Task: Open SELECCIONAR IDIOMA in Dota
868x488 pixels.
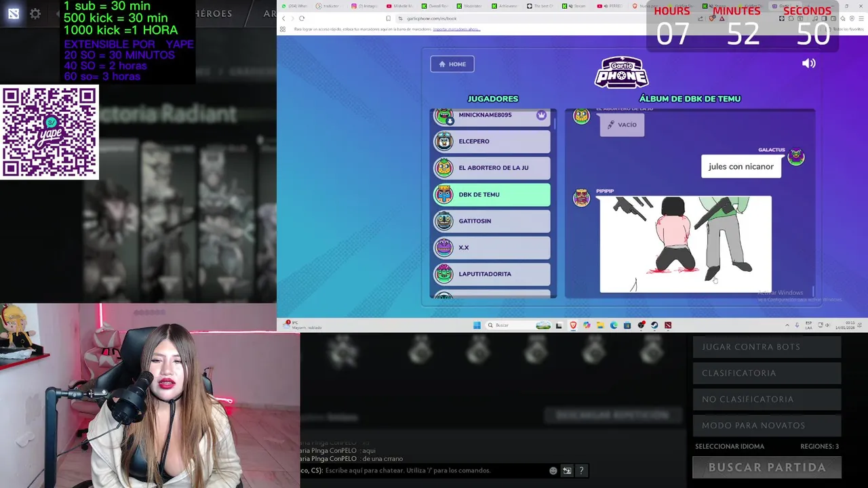Action: point(730,447)
